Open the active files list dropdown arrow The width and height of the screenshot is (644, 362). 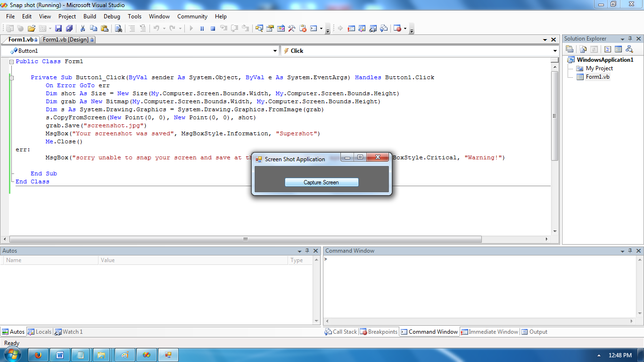coord(545,40)
